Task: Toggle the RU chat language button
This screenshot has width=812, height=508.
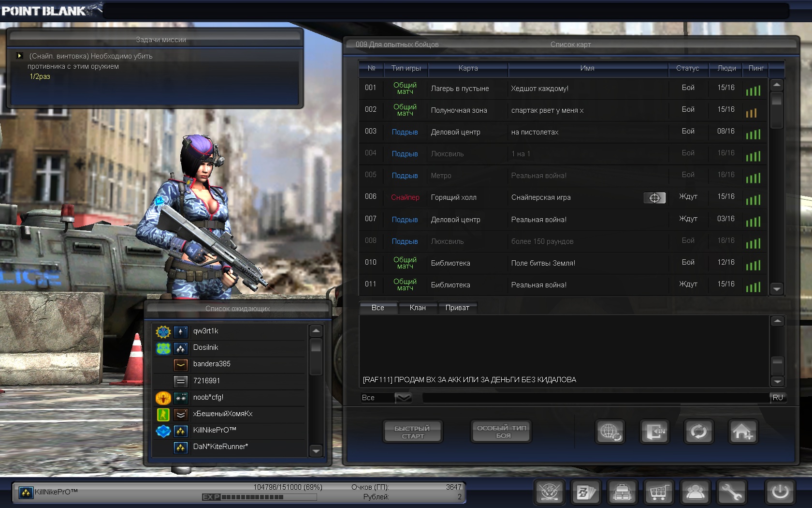Action: [778, 398]
